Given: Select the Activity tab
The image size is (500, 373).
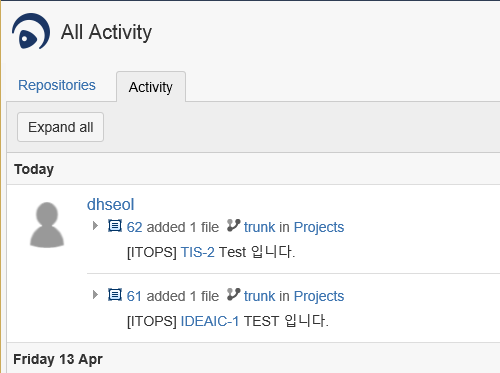Looking at the screenshot, I should 151,87.
